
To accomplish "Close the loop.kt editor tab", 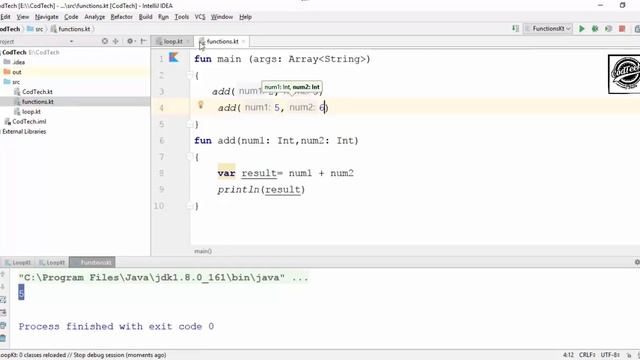I will [188, 42].
